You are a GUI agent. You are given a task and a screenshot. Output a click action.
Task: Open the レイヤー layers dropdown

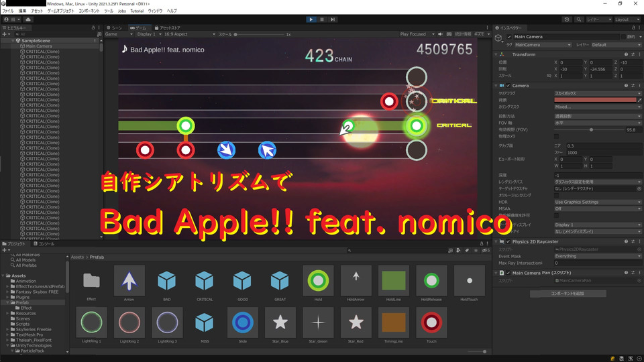point(599,19)
